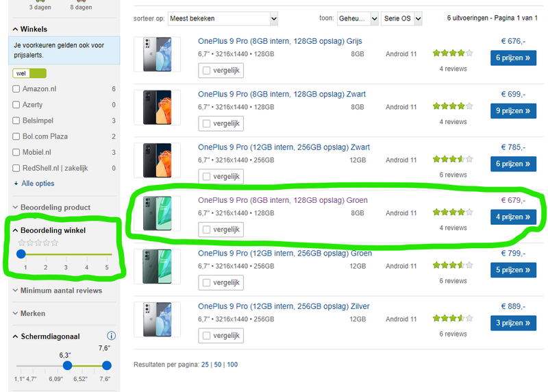Screen dimensions: 548x392
Task: Check the Amazon.nl shop filter
Action: point(16,89)
